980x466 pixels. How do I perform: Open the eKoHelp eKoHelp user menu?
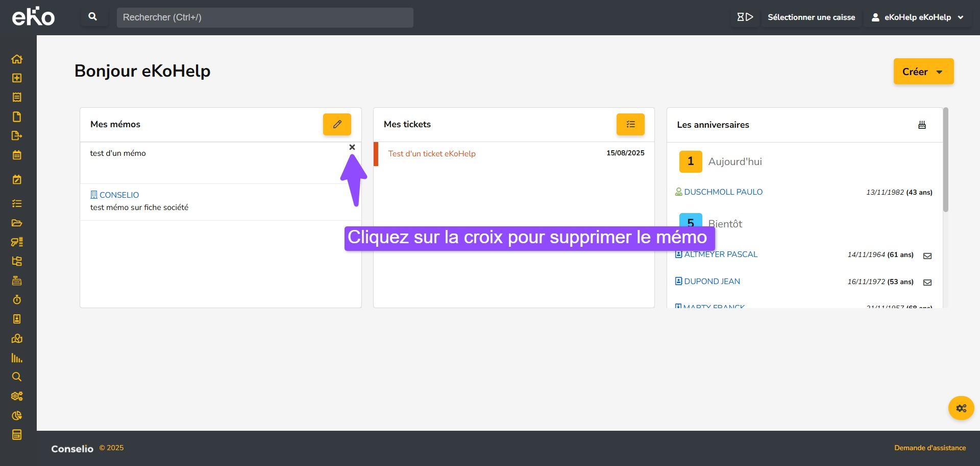coord(917,17)
